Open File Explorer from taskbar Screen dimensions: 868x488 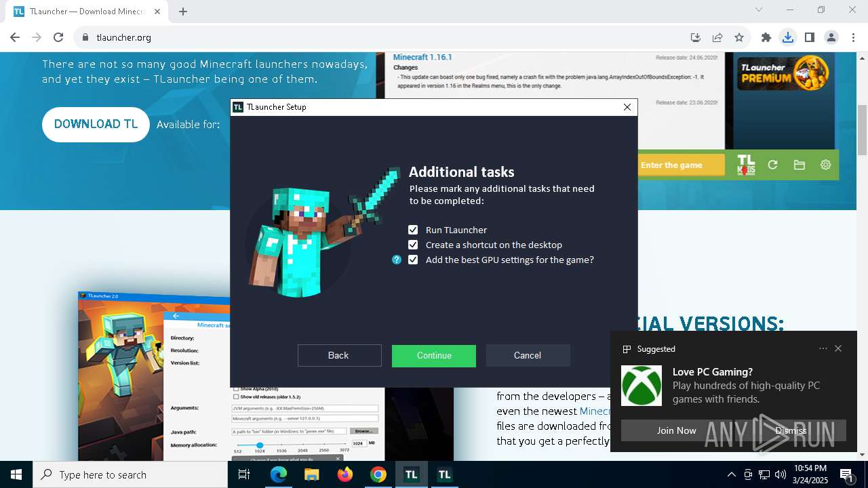coord(312,474)
